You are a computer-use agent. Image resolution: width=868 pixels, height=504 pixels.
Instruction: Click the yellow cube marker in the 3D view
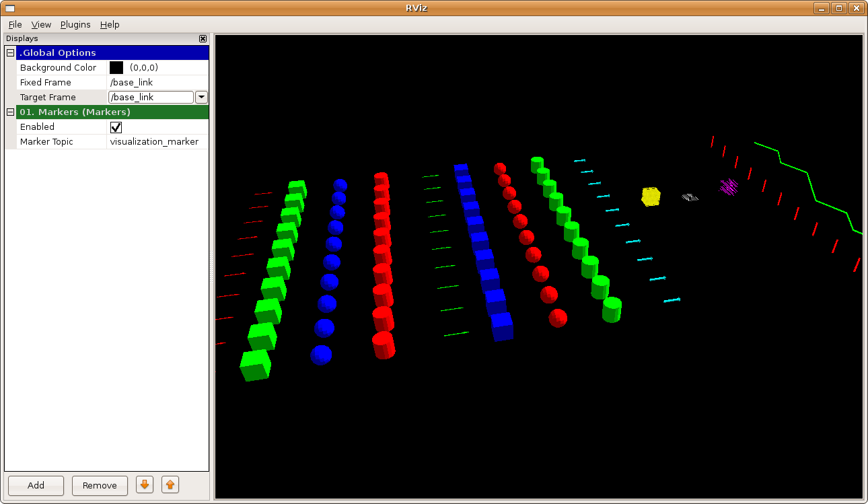pos(651,196)
